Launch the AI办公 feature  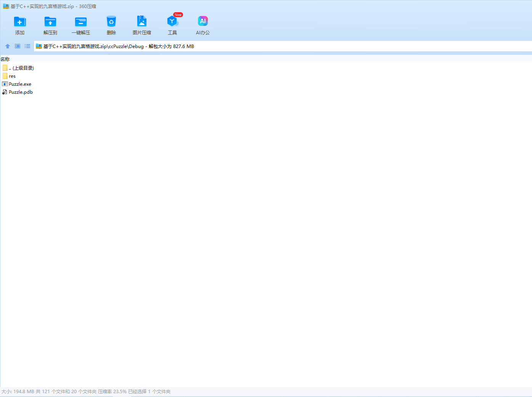203,21
